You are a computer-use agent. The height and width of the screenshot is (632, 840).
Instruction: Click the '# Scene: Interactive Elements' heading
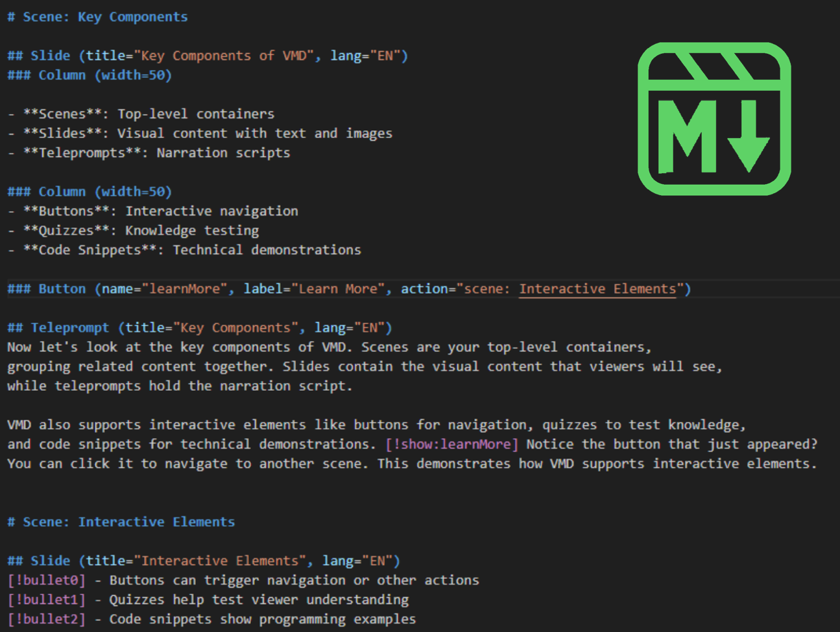(x=121, y=522)
